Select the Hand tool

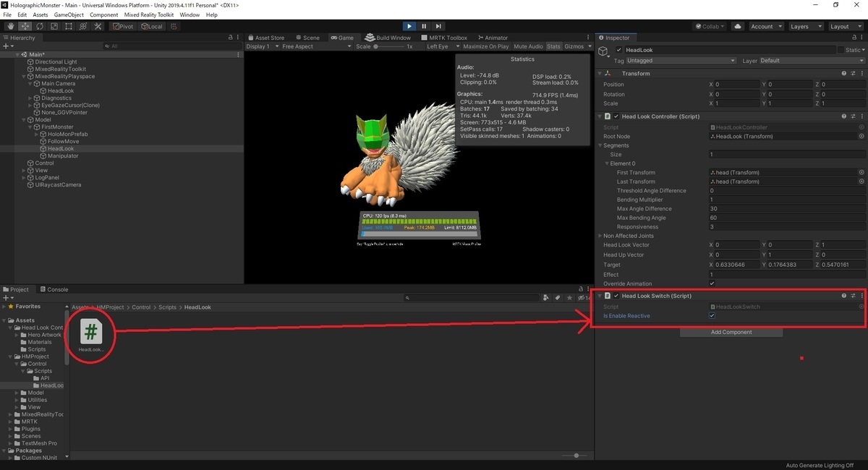pyautogui.click(x=10, y=26)
